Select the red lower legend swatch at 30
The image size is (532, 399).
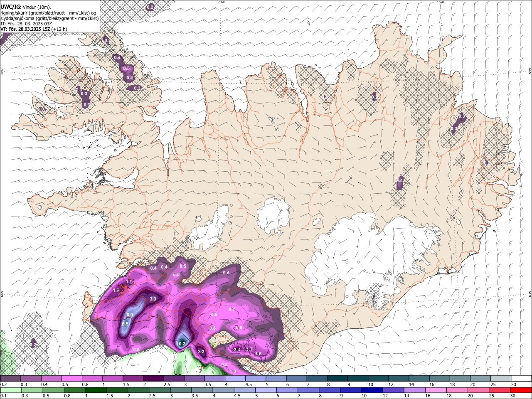point(521,390)
